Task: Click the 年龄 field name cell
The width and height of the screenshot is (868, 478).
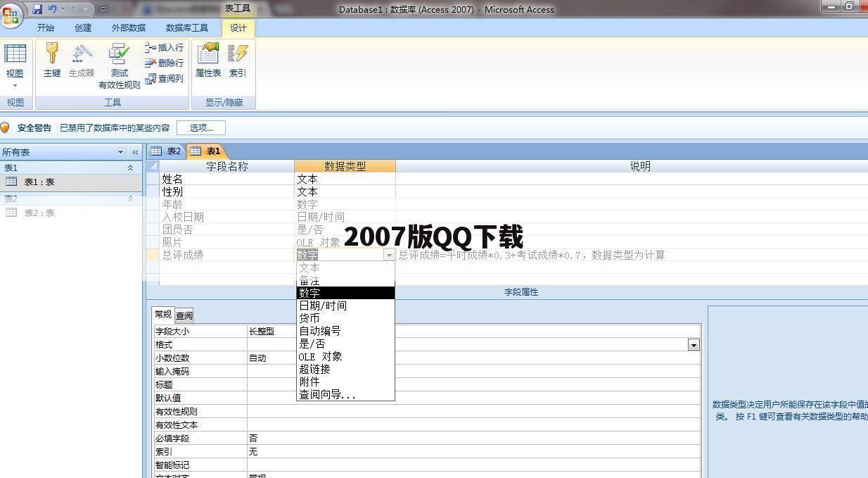Action: (227, 204)
